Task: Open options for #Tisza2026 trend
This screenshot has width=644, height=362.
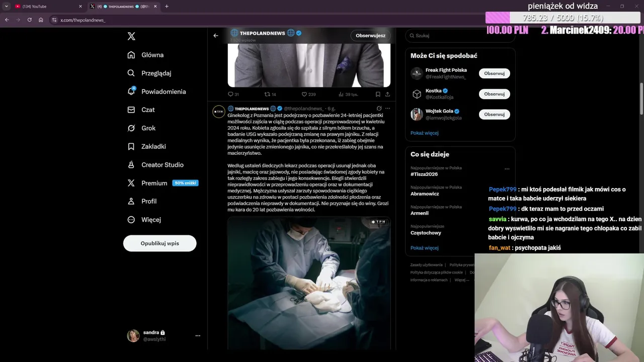Action: 507,169
